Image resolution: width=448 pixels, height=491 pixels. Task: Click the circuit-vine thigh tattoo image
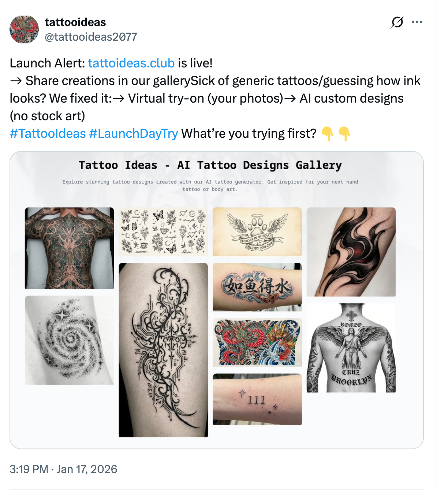coord(164,348)
